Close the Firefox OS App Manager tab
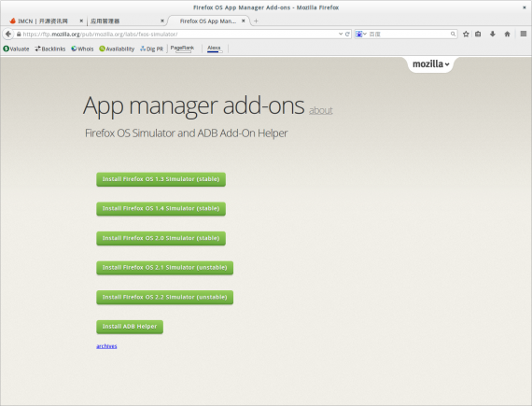The height and width of the screenshot is (406, 532). pos(244,21)
